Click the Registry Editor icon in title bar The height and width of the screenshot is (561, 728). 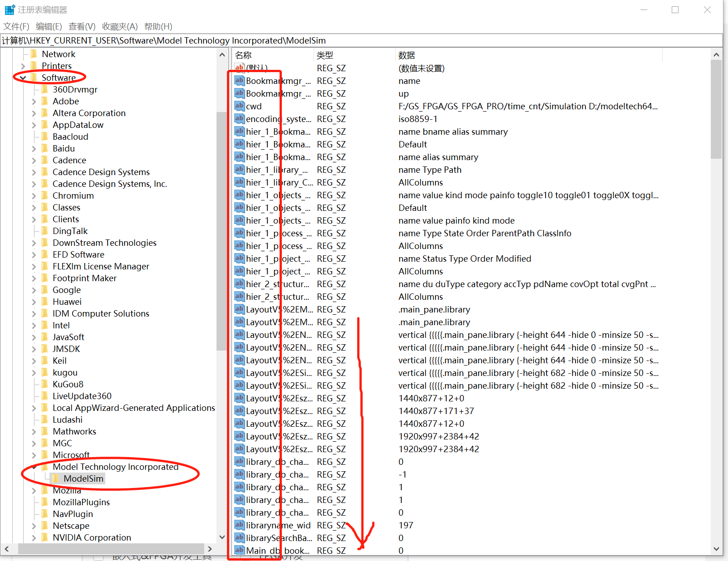(x=9, y=9)
